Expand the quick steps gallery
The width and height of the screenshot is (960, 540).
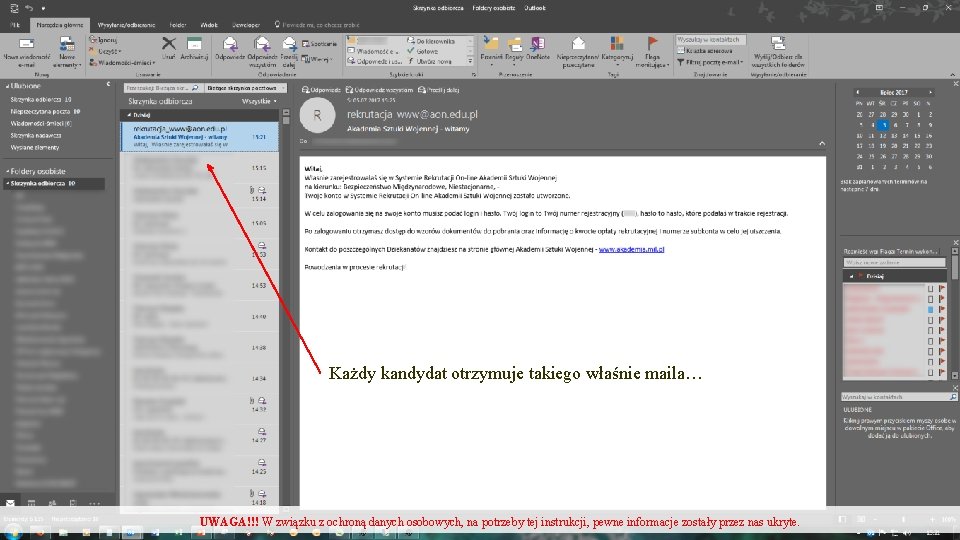470,61
